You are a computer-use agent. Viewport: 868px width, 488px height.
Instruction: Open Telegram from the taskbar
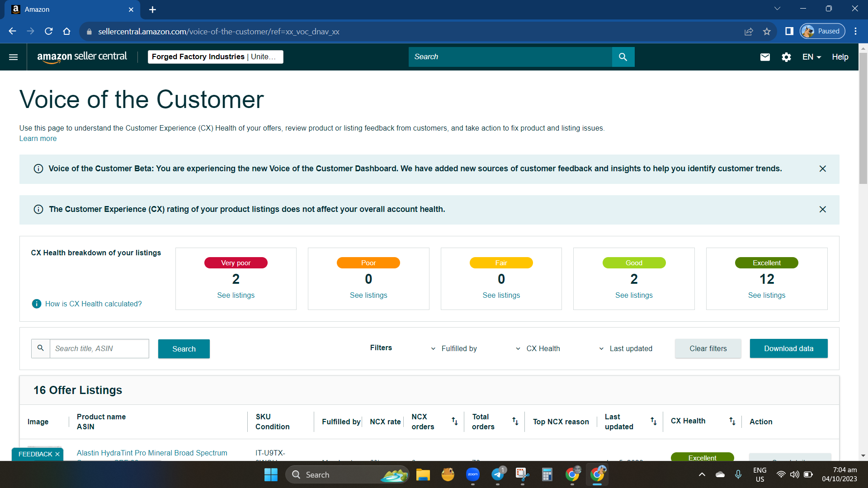pos(498,474)
